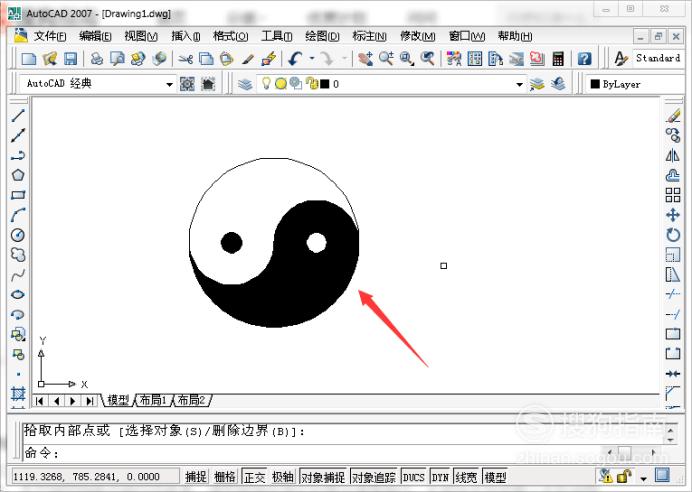The width and height of the screenshot is (692, 492).
Task: Select the Spline tool
Action: (18, 275)
